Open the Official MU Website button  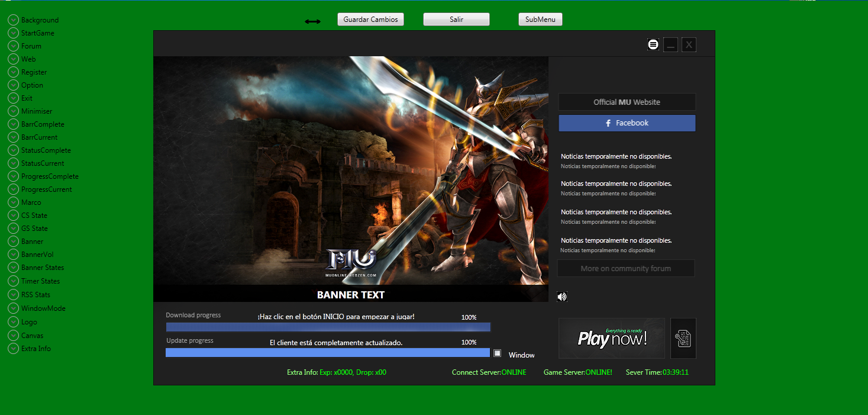627,102
